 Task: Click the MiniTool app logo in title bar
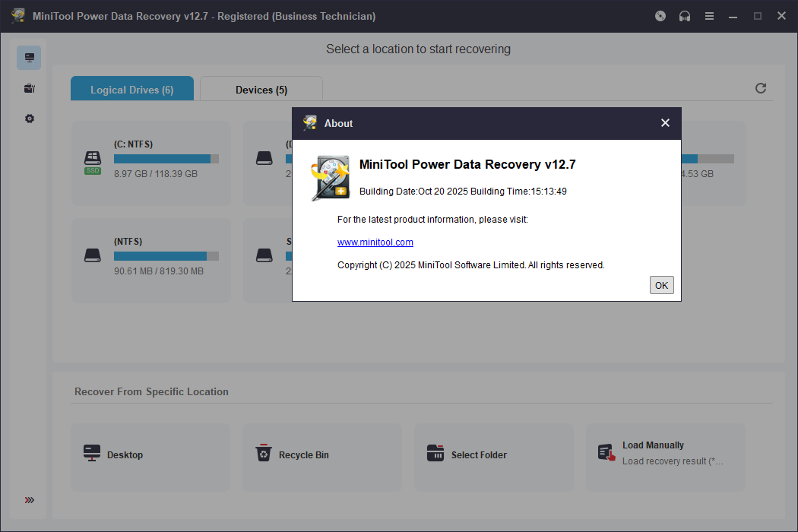click(x=18, y=16)
